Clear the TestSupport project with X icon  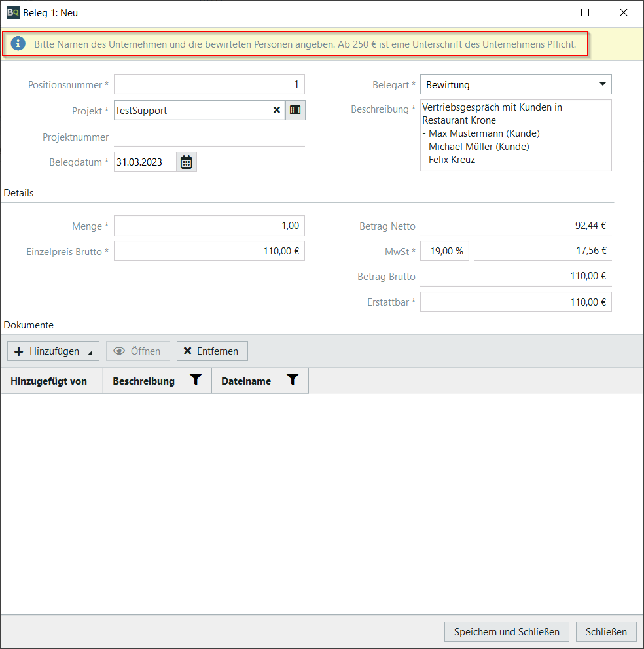click(276, 111)
